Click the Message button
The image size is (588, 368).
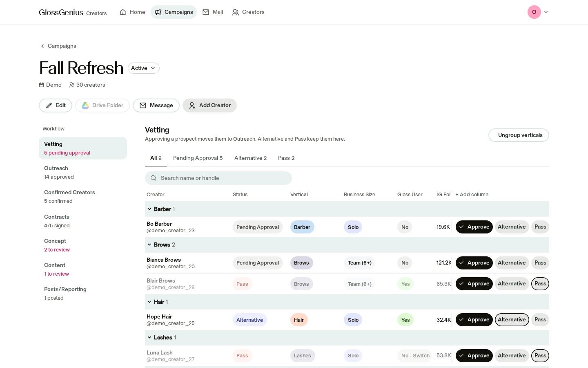point(156,105)
